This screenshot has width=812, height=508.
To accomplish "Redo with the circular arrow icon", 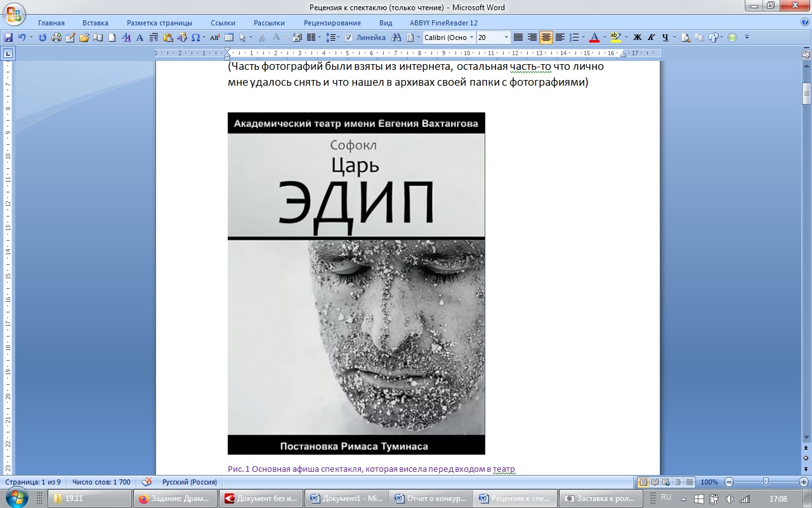I will click(x=43, y=37).
